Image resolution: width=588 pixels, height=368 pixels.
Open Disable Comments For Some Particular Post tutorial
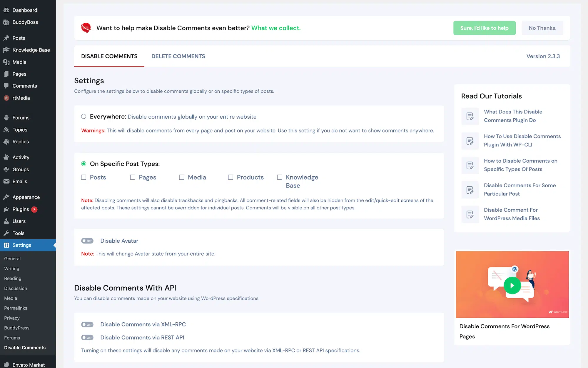click(520, 190)
